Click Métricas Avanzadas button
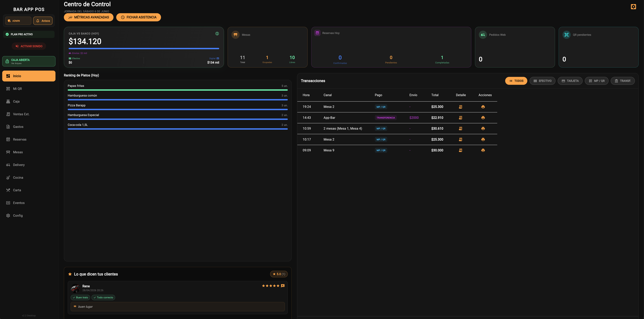The image size is (644, 319). [x=89, y=17]
